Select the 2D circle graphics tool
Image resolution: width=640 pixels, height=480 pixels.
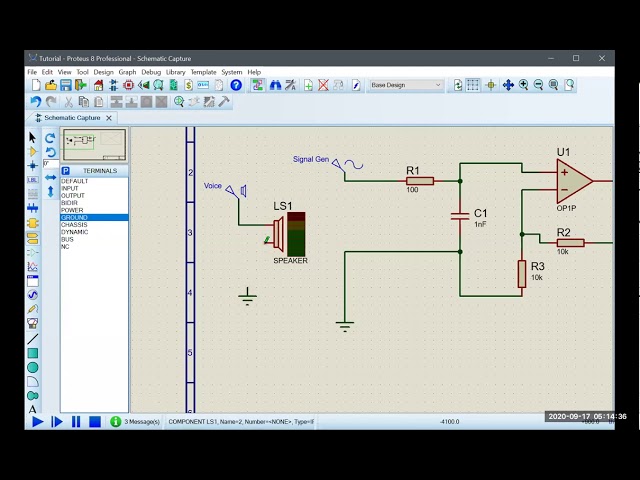[x=33, y=367]
